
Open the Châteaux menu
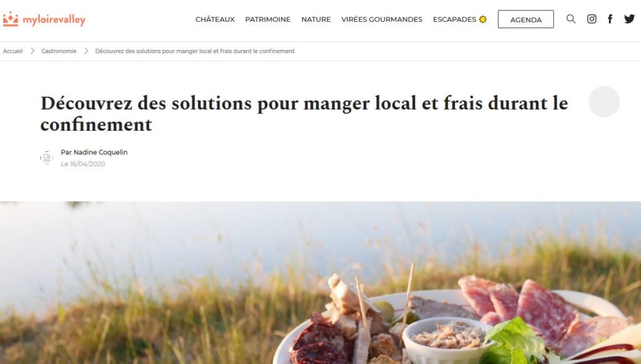(215, 19)
